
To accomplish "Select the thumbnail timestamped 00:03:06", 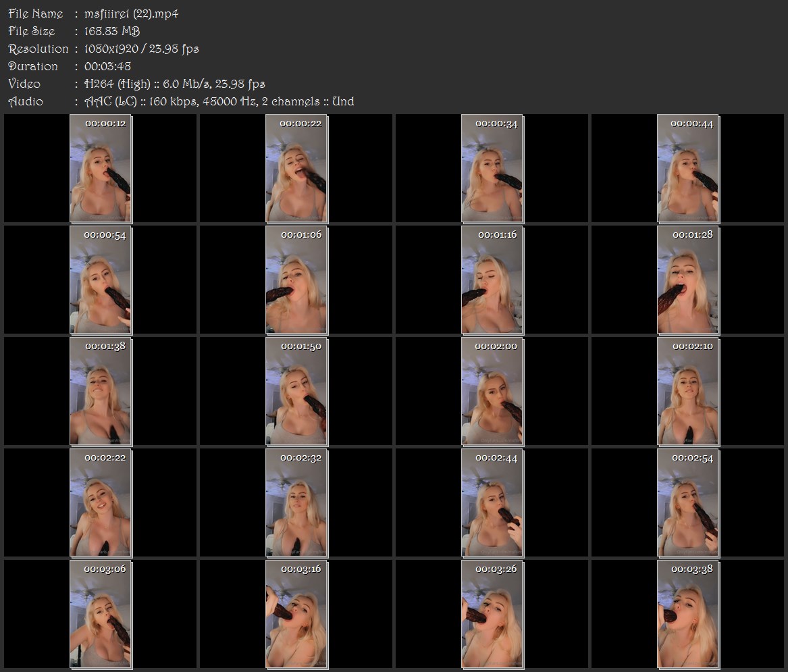I will click(101, 615).
